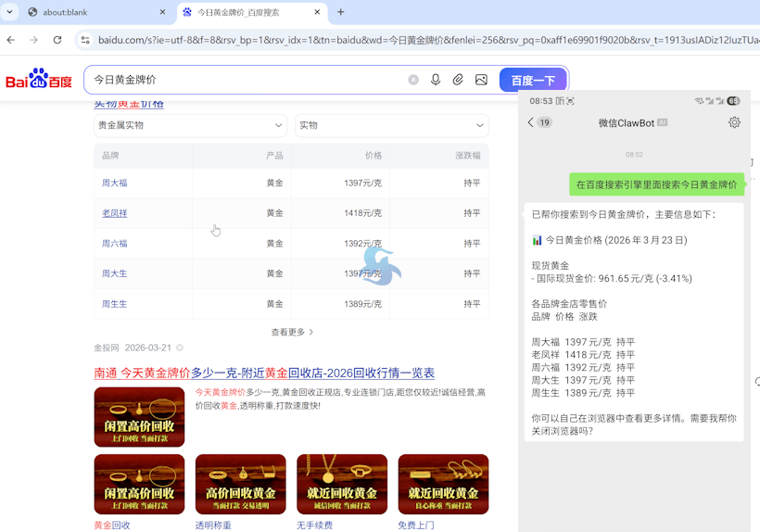Open a new browser tab

[341, 12]
